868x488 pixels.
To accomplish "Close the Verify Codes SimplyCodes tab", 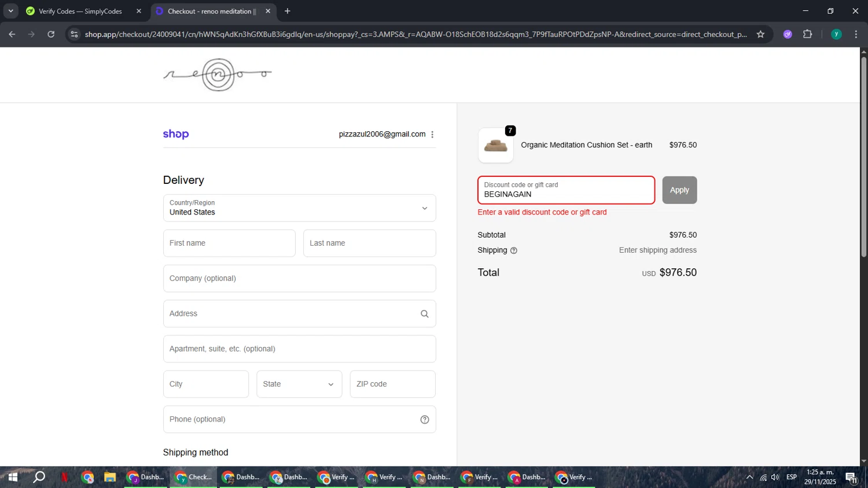I will tap(139, 11).
